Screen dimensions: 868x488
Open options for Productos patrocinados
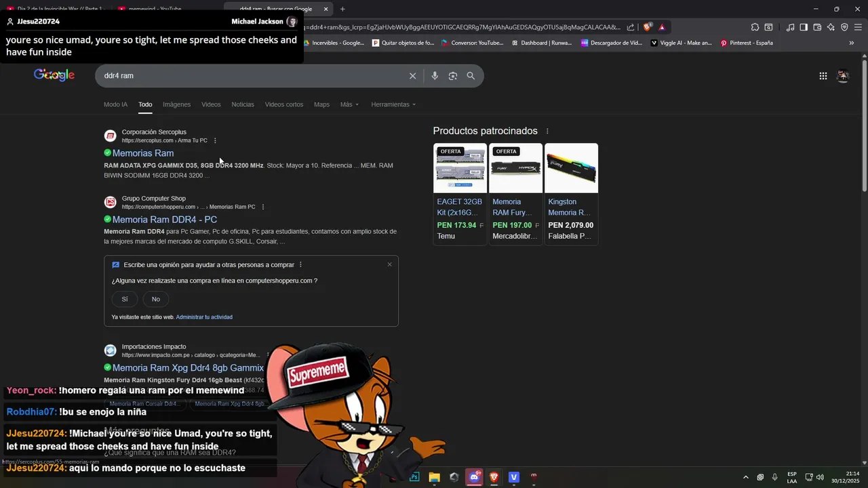pyautogui.click(x=547, y=131)
